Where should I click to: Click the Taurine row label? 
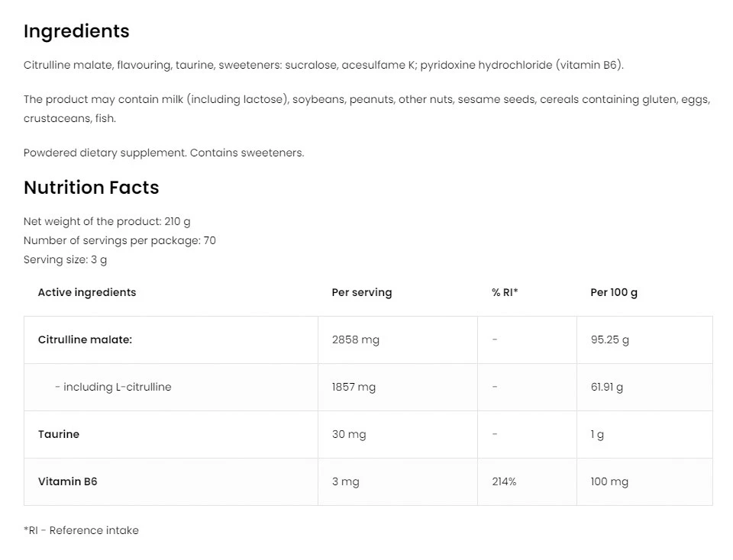coord(59,434)
